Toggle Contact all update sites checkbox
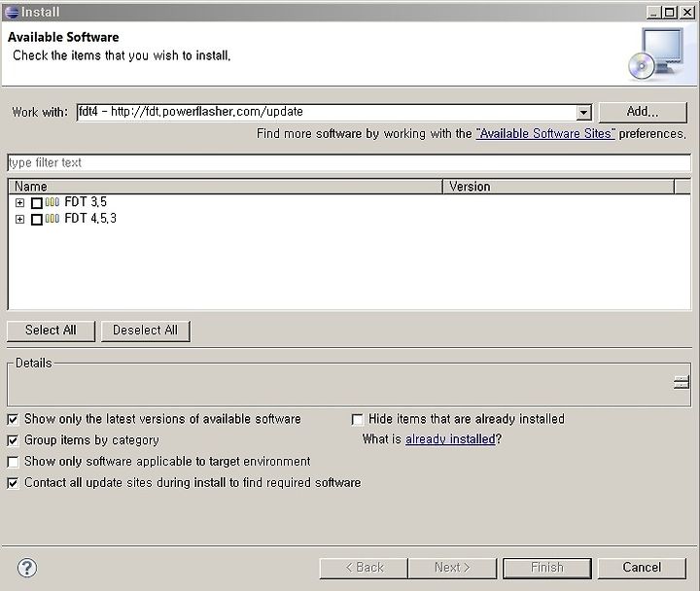Screen dimensions: 700x591 [x=13, y=483]
